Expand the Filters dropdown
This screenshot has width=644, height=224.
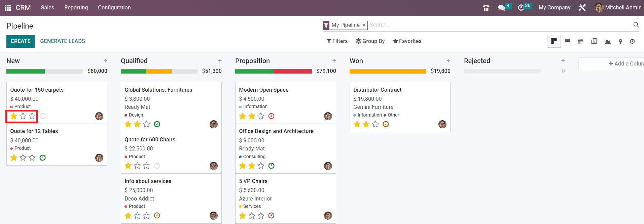337,41
